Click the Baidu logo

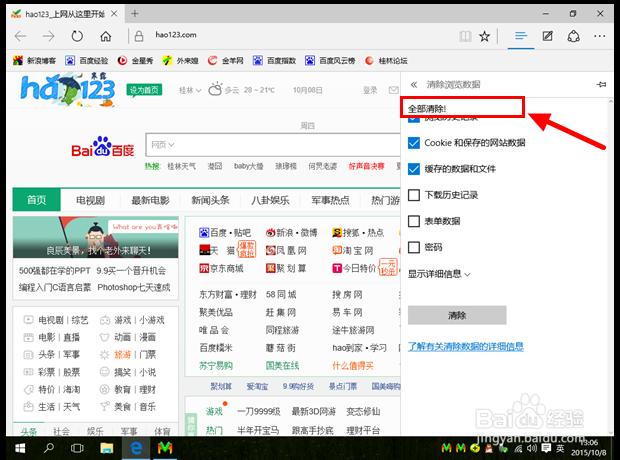click(102, 147)
